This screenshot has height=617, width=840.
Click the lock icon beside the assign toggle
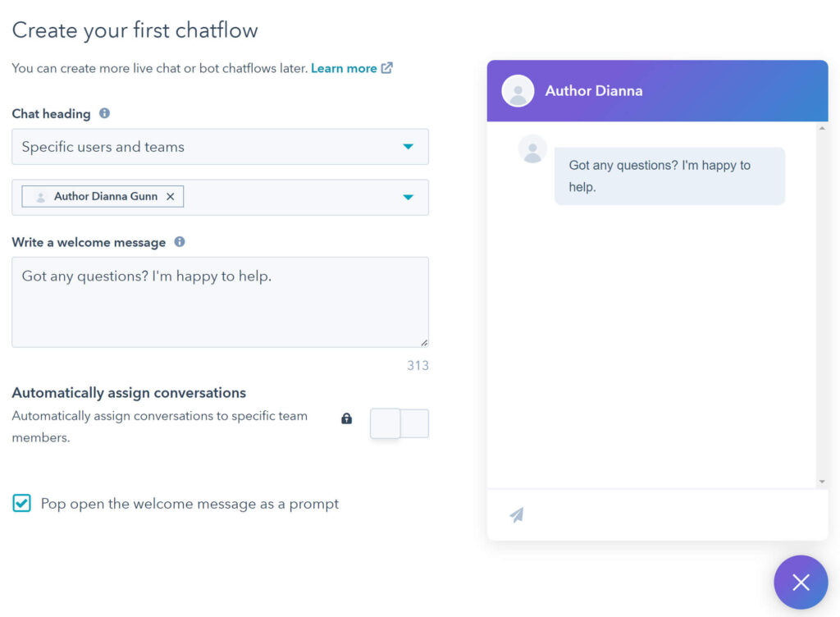(x=346, y=418)
